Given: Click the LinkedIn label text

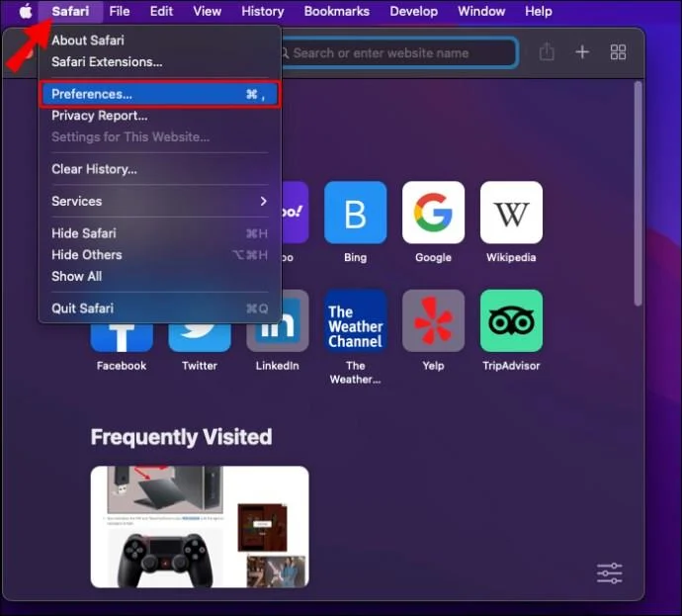Looking at the screenshot, I should 278,366.
